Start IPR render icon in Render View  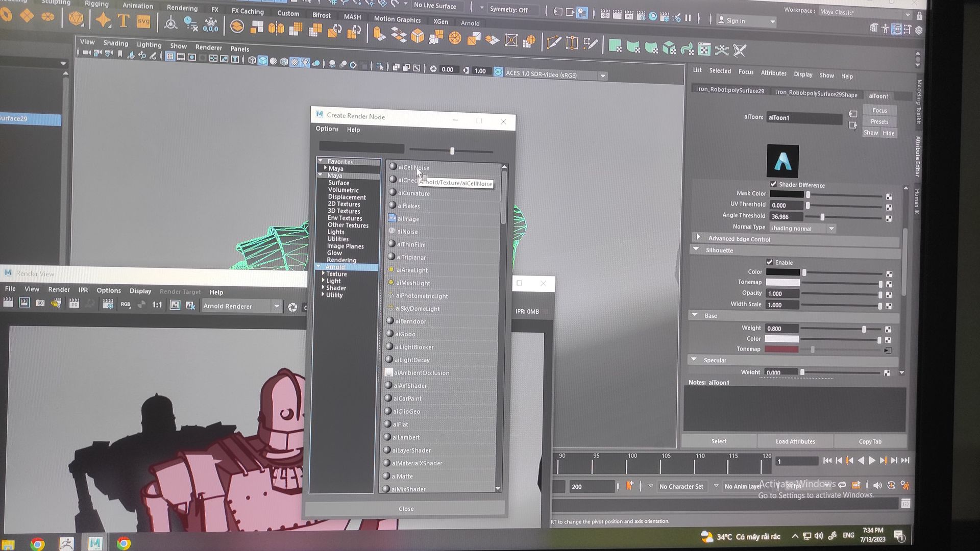pos(74,304)
